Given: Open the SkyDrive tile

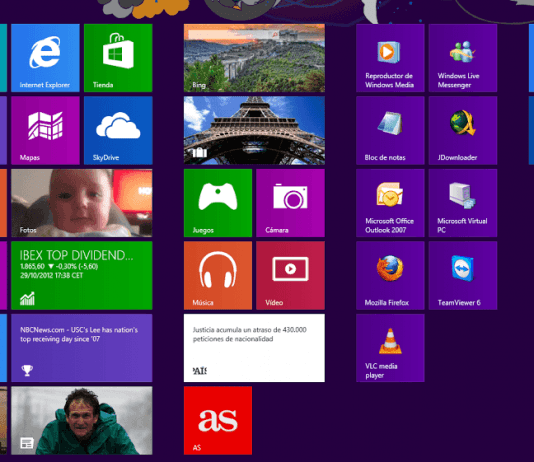Looking at the screenshot, I should coord(118,130).
